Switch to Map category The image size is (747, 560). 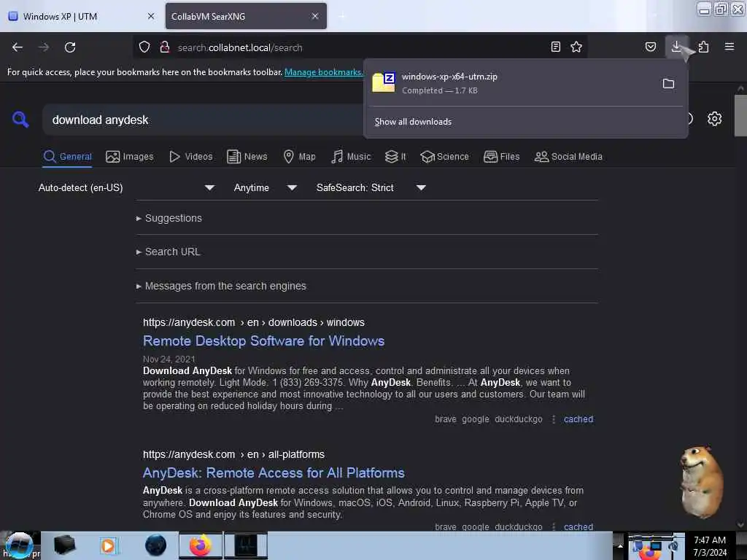[x=299, y=157]
